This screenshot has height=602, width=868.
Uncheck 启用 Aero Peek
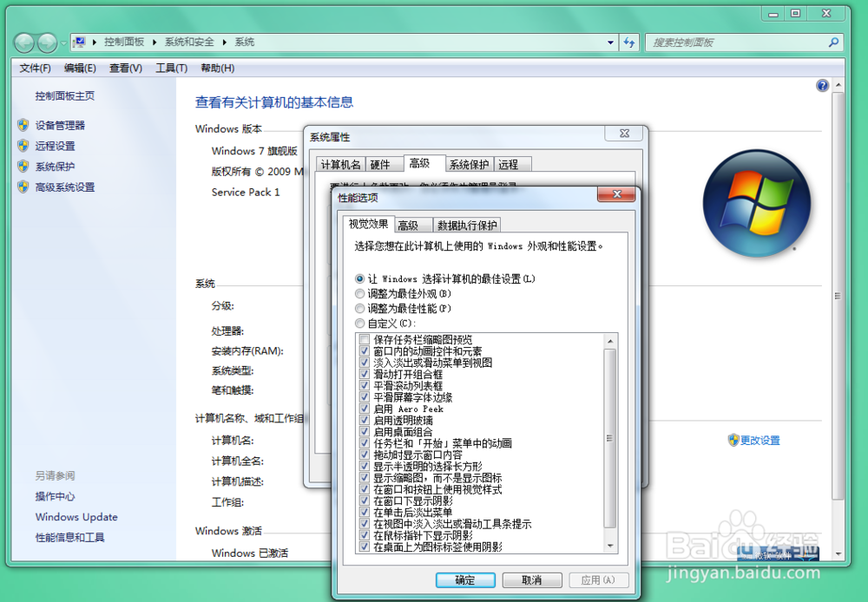(x=364, y=409)
